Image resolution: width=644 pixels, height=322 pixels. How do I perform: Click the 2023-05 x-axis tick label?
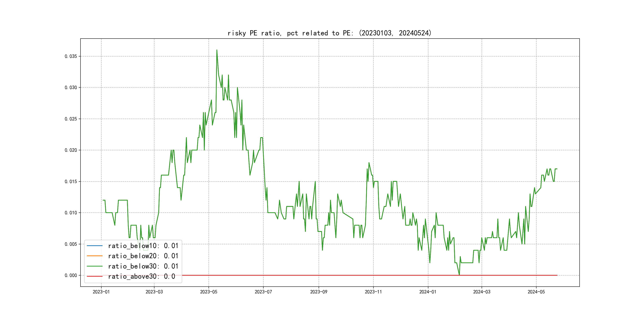(209, 292)
